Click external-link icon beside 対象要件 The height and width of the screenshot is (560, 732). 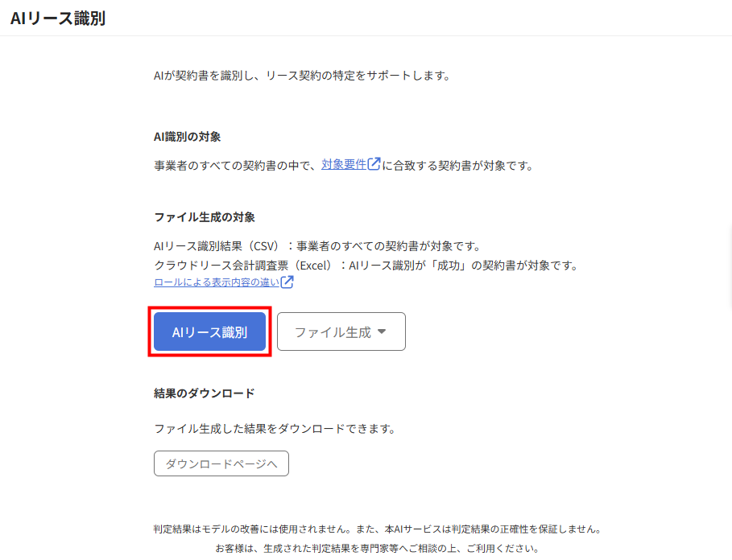coord(374,163)
